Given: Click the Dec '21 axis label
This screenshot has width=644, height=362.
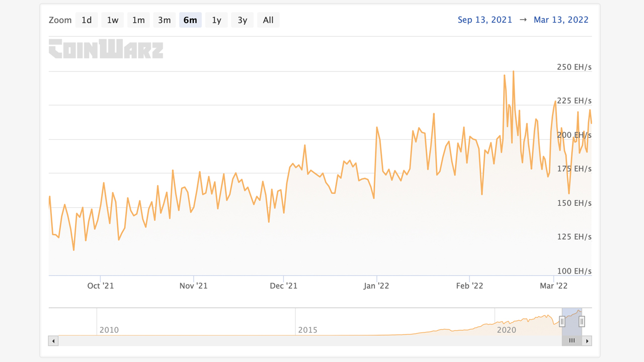Looking at the screenshot, I should 284,286.
